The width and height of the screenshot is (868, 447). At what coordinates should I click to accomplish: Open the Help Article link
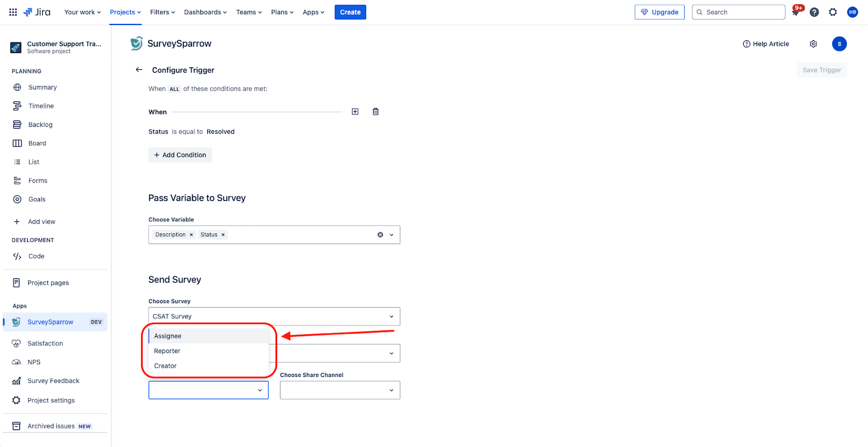(x=765, y=44)
